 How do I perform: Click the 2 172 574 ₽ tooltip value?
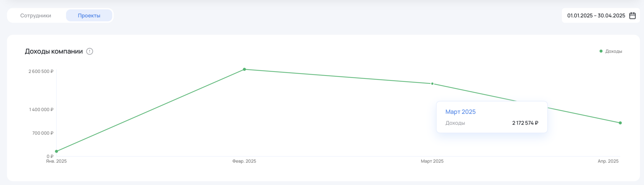525,123
